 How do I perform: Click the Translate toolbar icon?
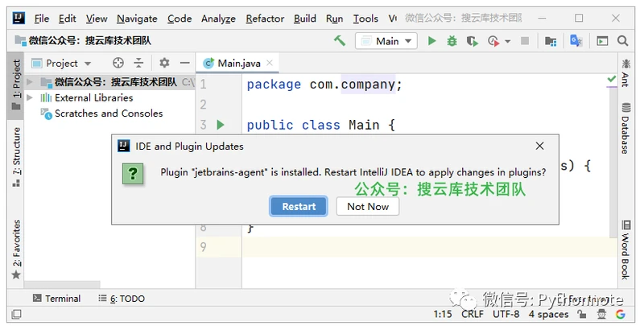click(576, 41)
